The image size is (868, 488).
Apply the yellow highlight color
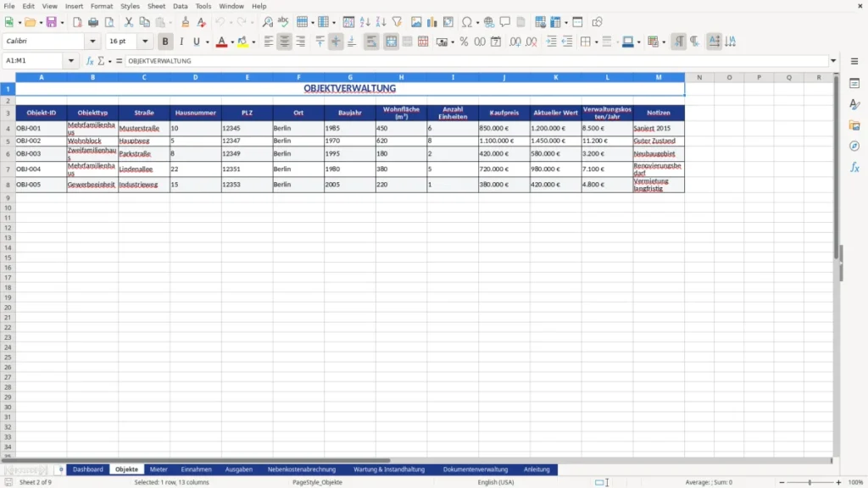tap(242, 42)
